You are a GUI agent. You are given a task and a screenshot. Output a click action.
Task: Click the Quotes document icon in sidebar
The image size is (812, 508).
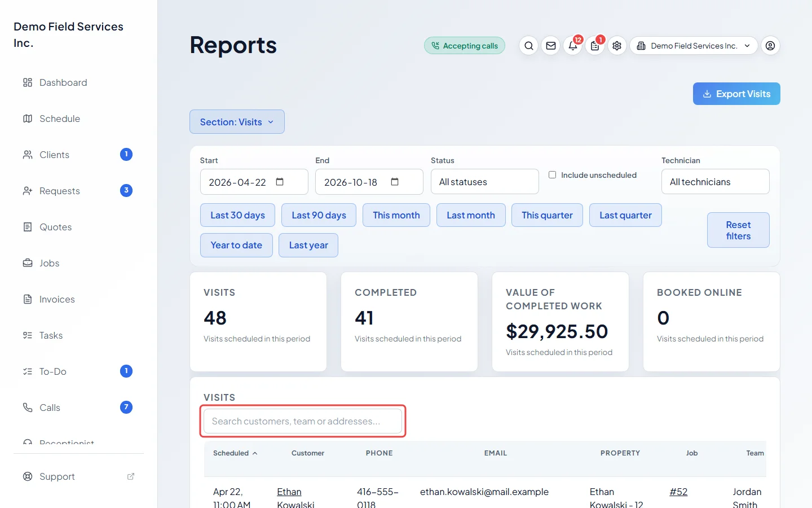[x=28, y=227]
